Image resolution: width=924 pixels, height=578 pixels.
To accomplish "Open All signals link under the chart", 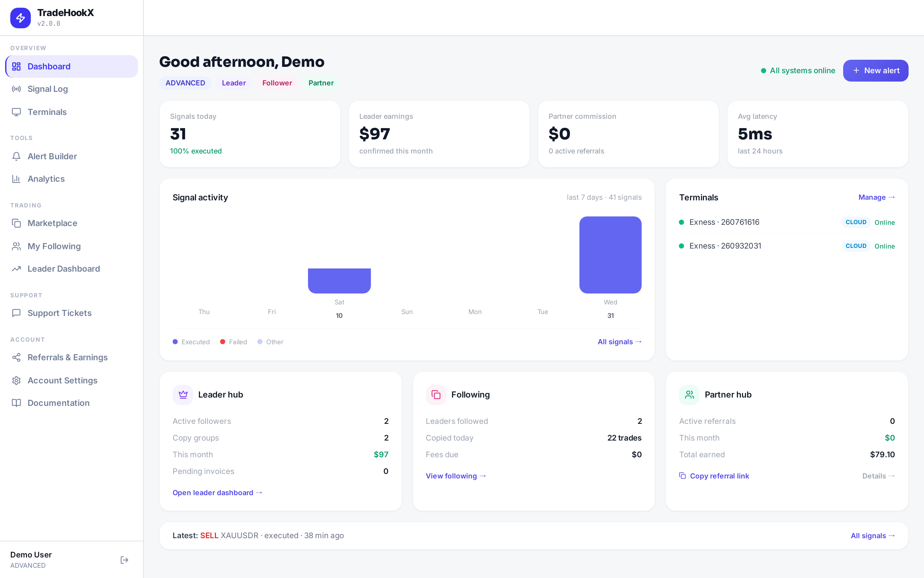I will click(x=619, y=342).
